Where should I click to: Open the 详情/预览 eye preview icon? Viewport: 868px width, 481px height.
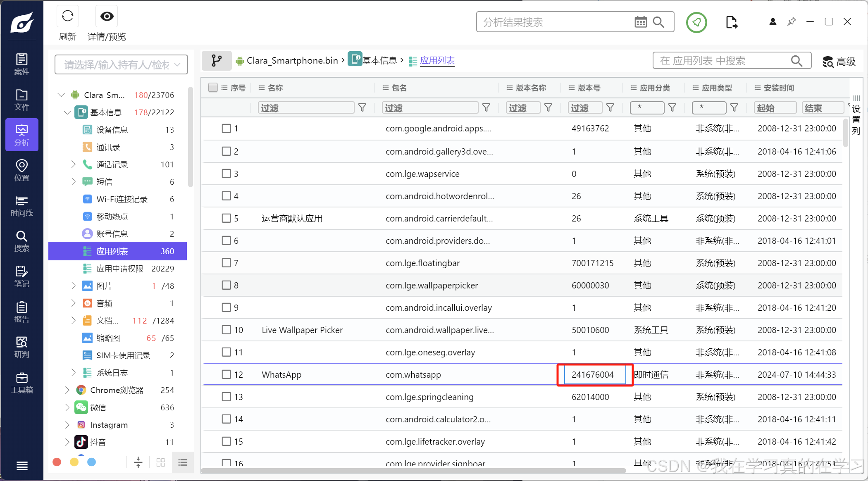[x=107, y=17]
